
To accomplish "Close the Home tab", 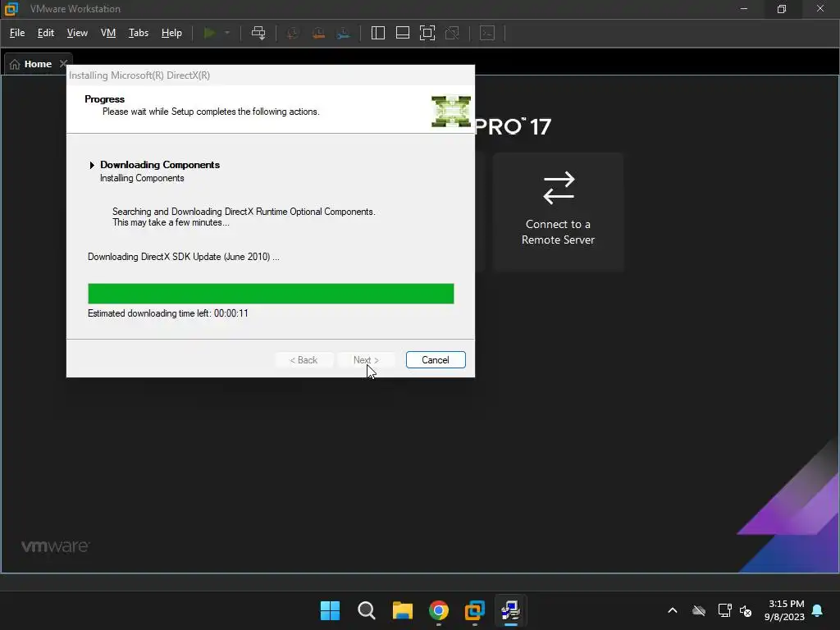I will 63,64.
